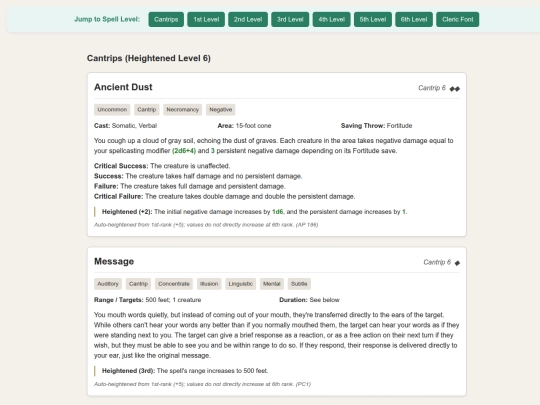Click the green 1d6 heightened value

pos(278,212)
